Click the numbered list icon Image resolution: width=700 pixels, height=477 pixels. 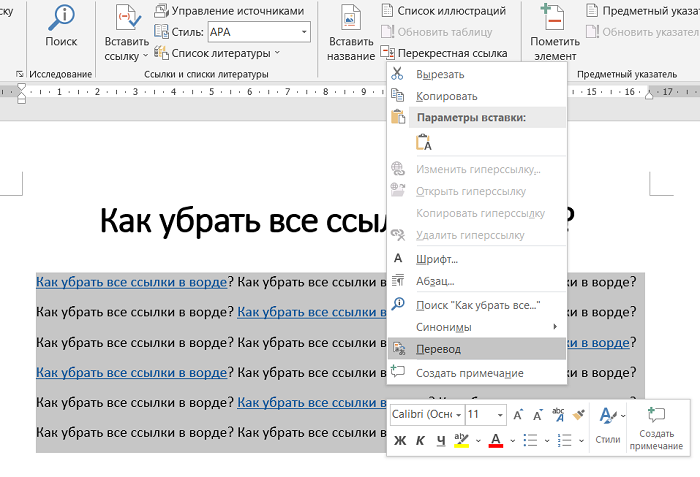tap(565, 440)
